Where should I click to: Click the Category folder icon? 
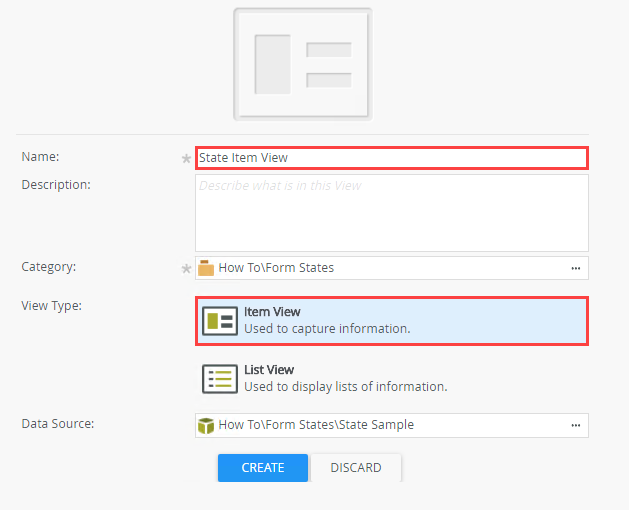pos(206,268)
